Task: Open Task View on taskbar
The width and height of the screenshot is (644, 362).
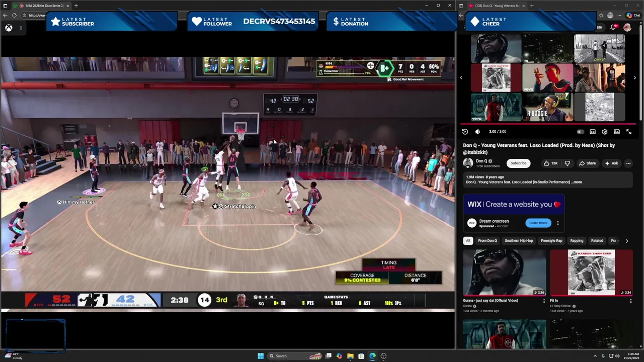Action: click(329, 356)
